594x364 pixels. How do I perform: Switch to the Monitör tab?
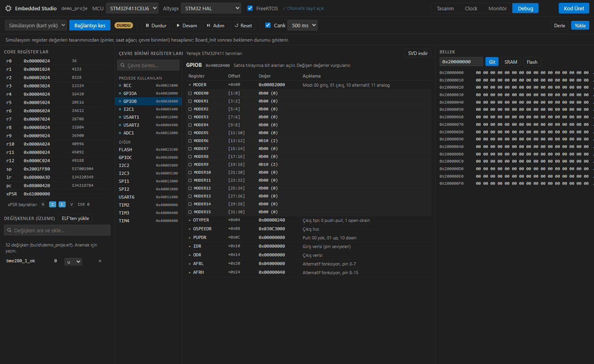click(x=497, y=8)
